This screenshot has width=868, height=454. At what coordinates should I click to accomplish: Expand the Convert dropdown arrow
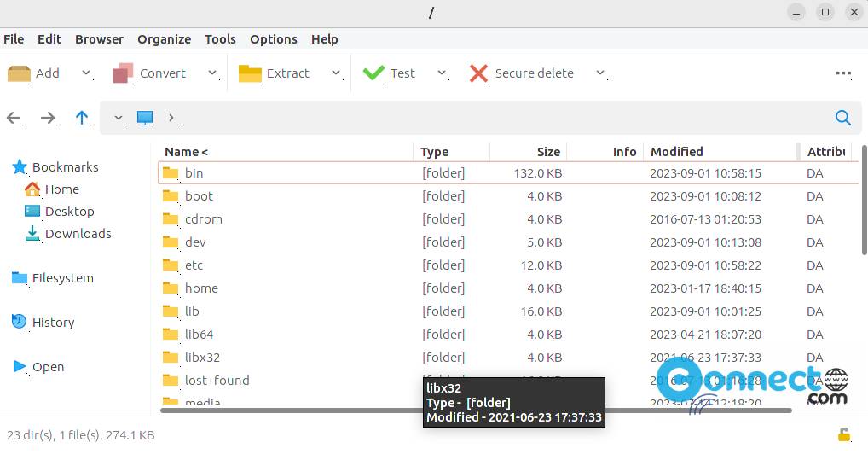pyautogui.click(x=212, y=73)
